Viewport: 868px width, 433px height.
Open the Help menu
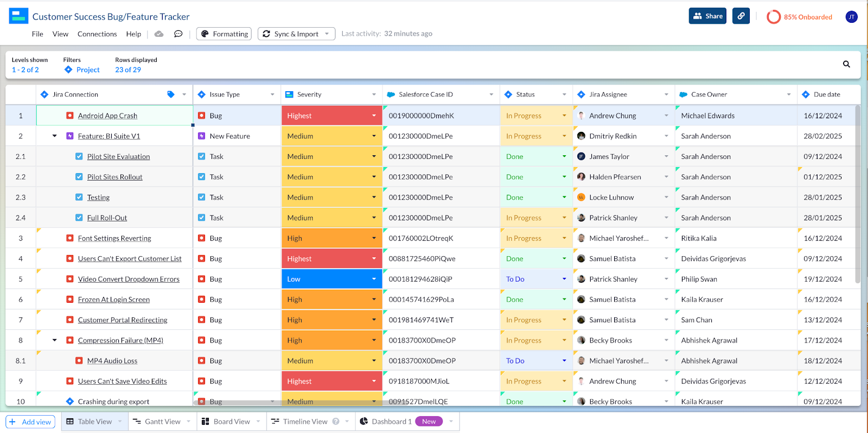point(133,34)
